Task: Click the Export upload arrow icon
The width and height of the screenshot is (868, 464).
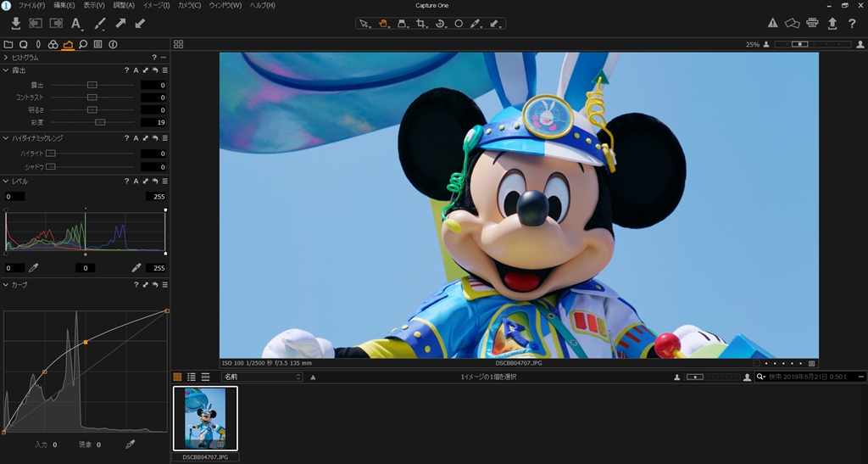Action: (x=832, y=24)
